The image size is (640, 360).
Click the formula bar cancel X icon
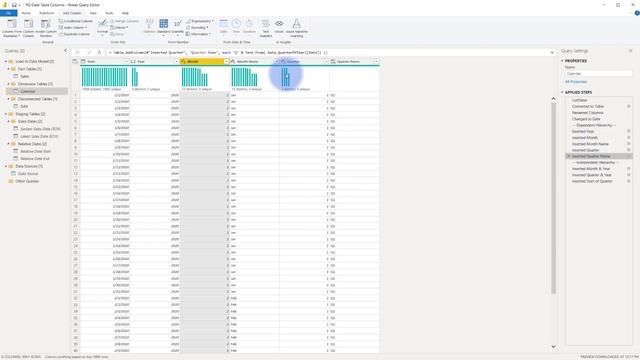[77, 52]
